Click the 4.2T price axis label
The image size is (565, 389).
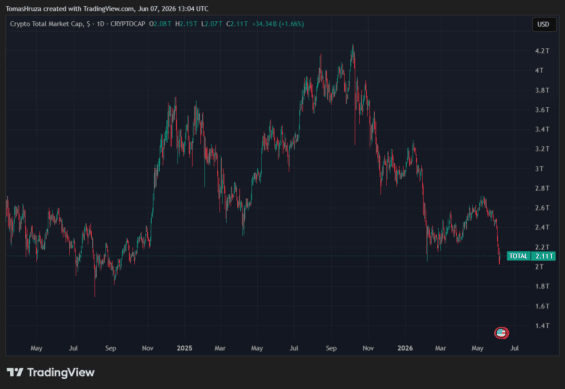click(x=542, y=51)
